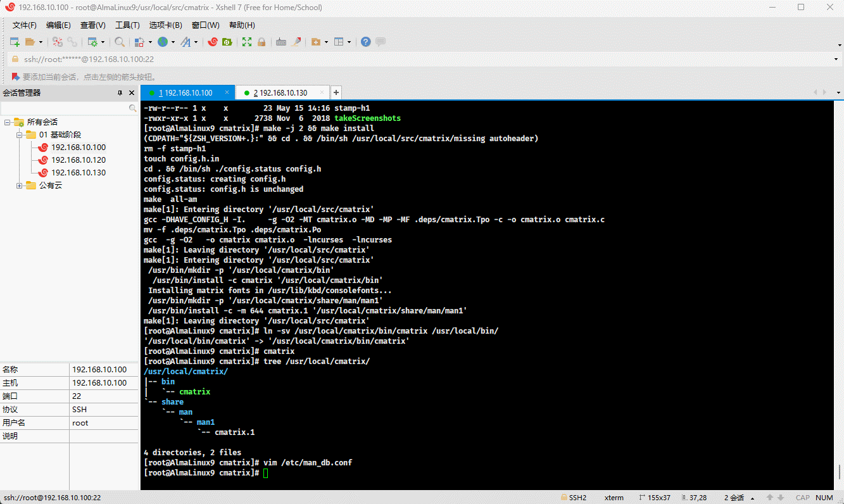
Task: Select session 192.168.10.120 in tree
Action: click(78, 160)
